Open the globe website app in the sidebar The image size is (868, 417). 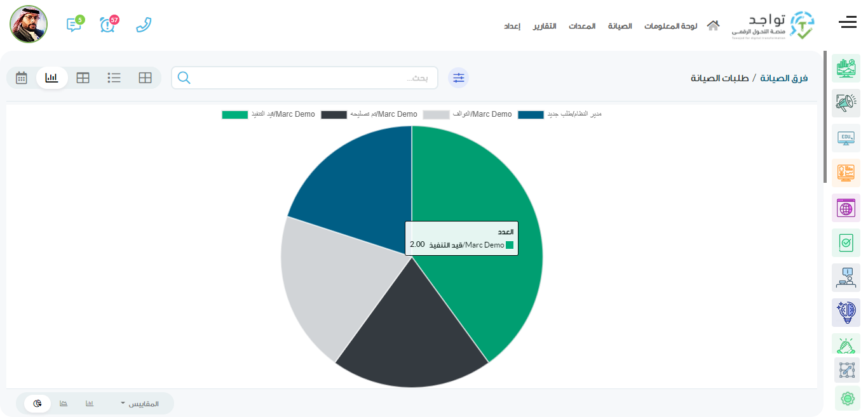tap(846, 208)
